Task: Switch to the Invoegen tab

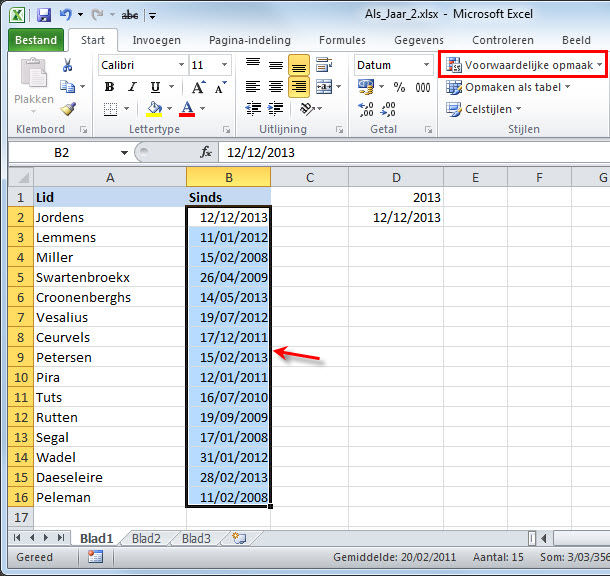Action: pos(156,40)
